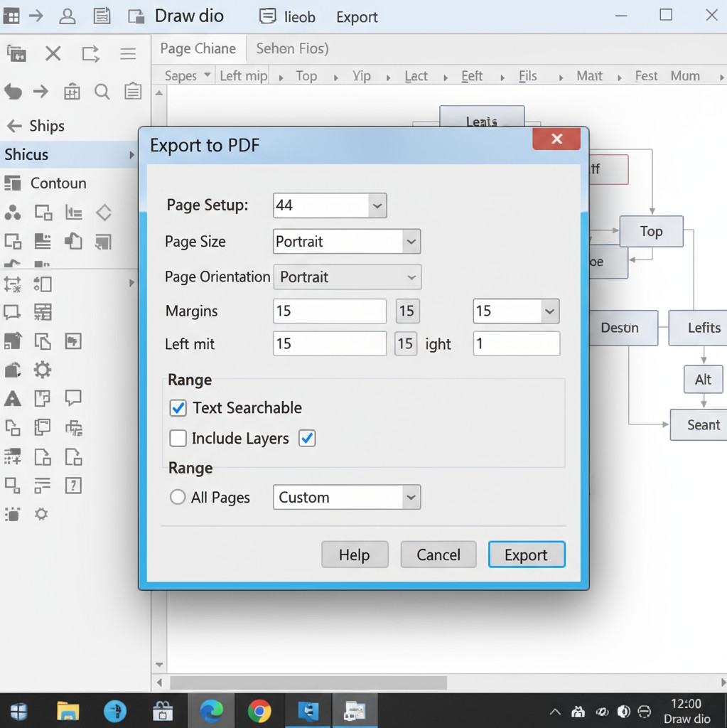
Task: Click the Cancel button
Action: coord(438,555)
